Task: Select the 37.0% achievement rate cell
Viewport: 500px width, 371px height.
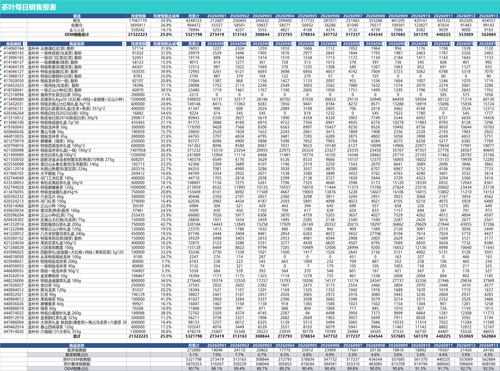Action: 166,53
